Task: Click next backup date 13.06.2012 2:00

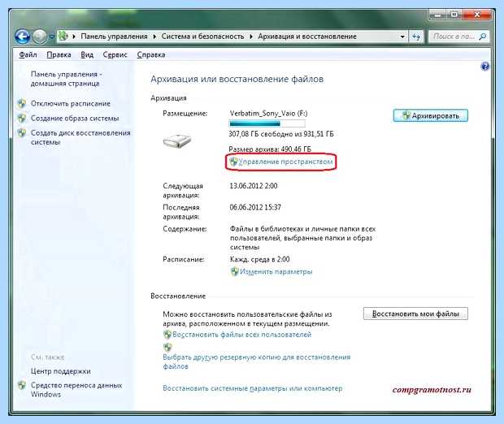Action: pyautogui.click(x=254, y=186)
